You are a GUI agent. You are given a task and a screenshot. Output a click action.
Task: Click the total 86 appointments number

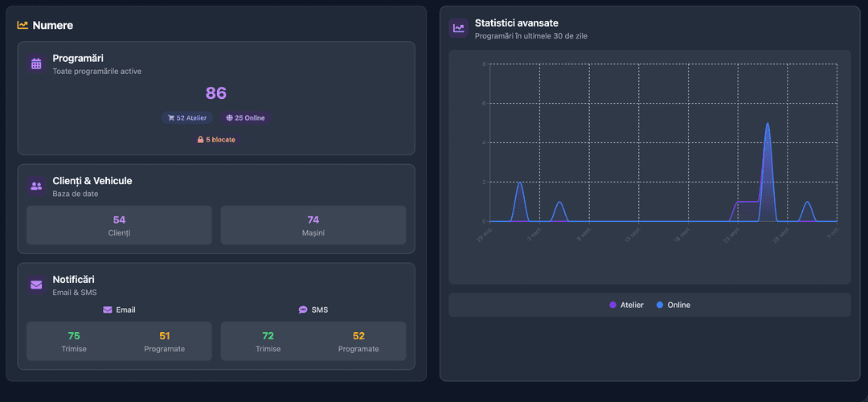tap(216, 93)
